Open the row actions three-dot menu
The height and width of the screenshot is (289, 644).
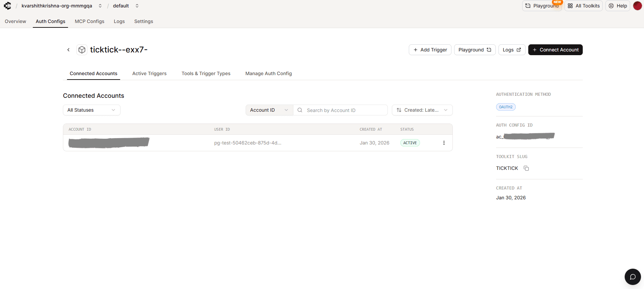(444, 143)
